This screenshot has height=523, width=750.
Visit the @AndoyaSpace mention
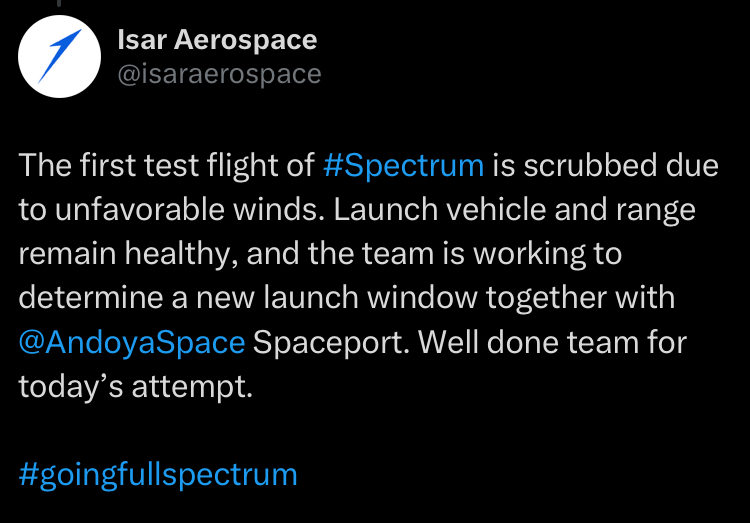(131, 342)
